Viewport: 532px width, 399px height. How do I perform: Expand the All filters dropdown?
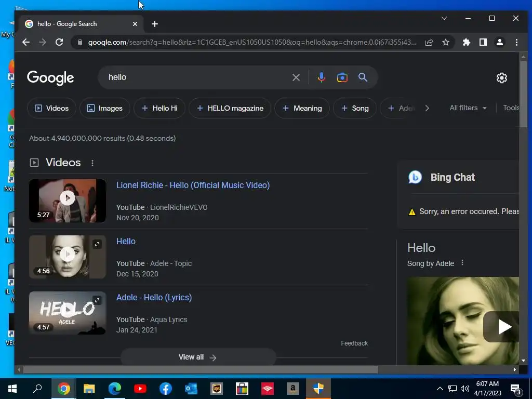click(x=468, y=108)
